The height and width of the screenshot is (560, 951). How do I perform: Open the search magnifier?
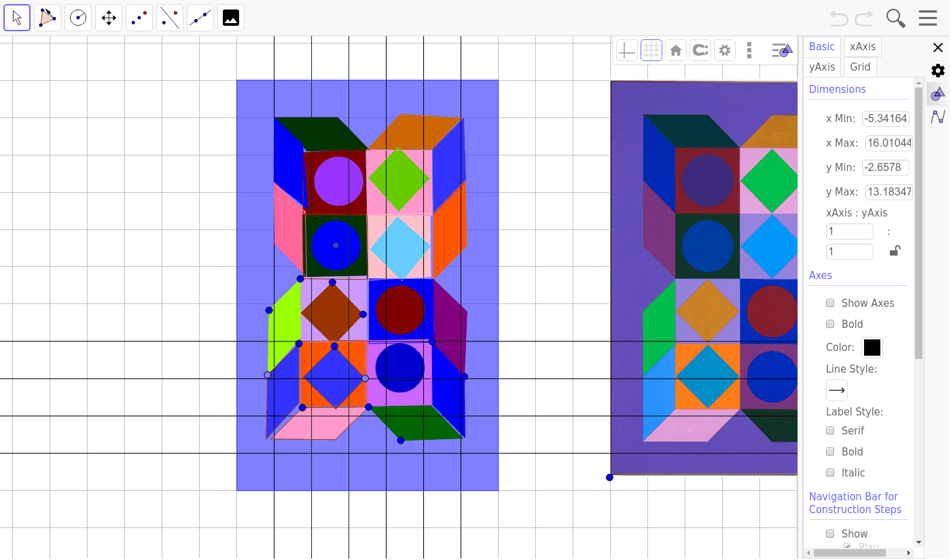click(896, 18)
